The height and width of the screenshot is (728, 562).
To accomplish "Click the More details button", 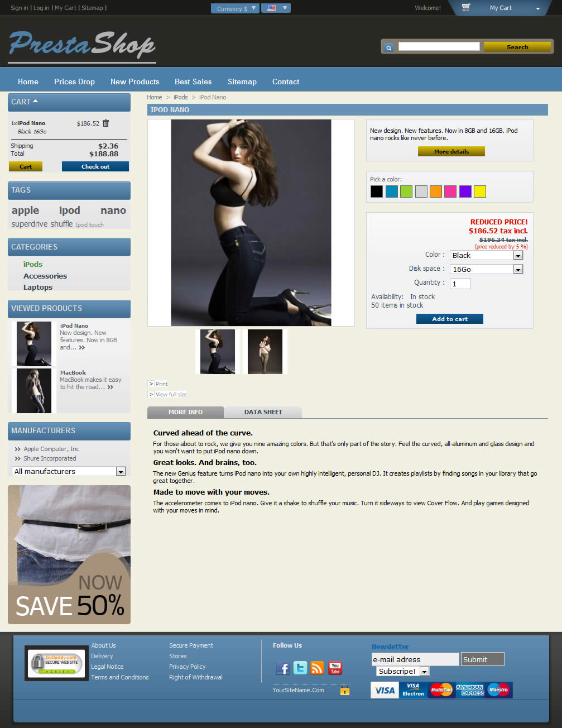I will tap(451, 151).
